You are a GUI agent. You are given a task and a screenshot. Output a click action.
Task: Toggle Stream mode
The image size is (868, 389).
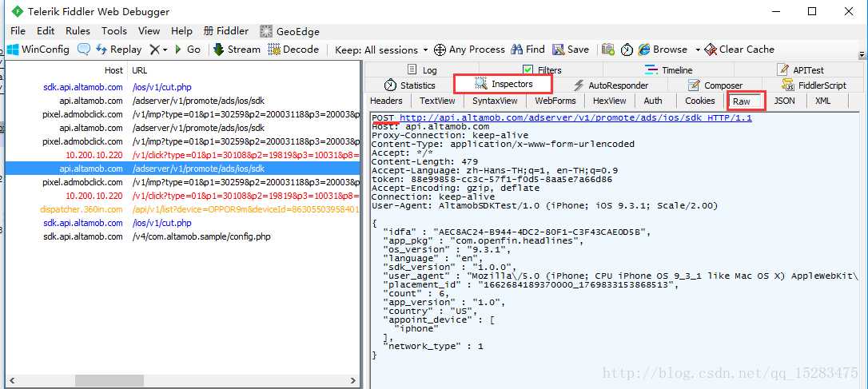(x=237, y=50)
